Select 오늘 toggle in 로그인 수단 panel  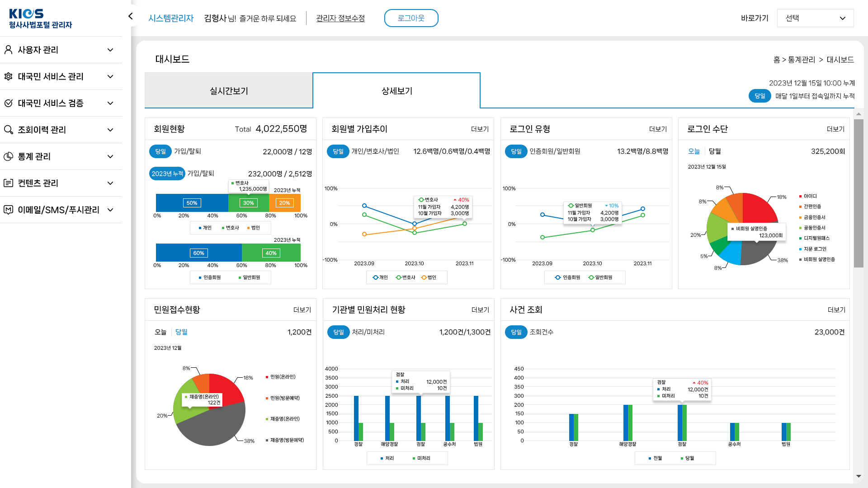pyautogui.click(x=694, y=151)
